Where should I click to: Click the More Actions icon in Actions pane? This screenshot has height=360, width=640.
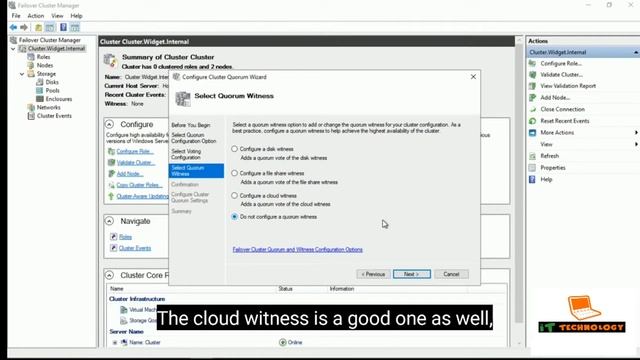point(532,133)
